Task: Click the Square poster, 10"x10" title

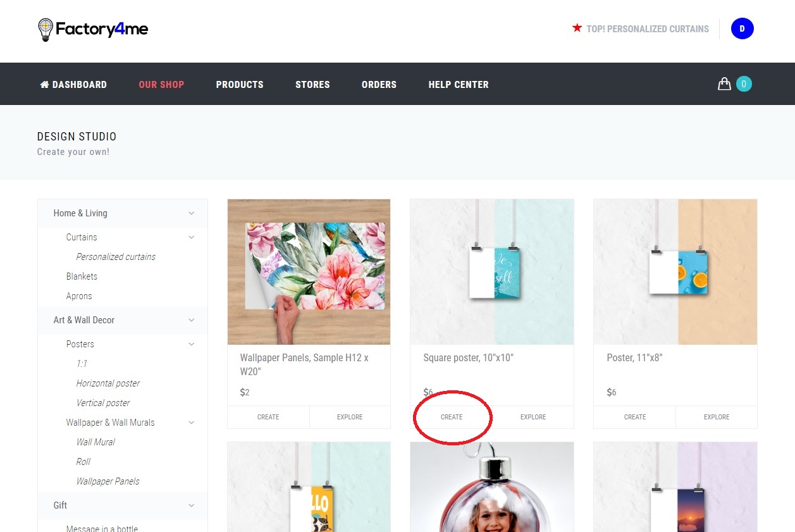Action: (469, 358)
